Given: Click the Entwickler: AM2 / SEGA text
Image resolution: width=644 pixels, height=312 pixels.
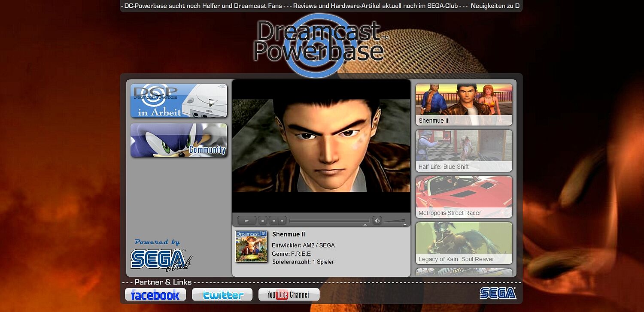Looking at the screenshot, I should (303, 245).
